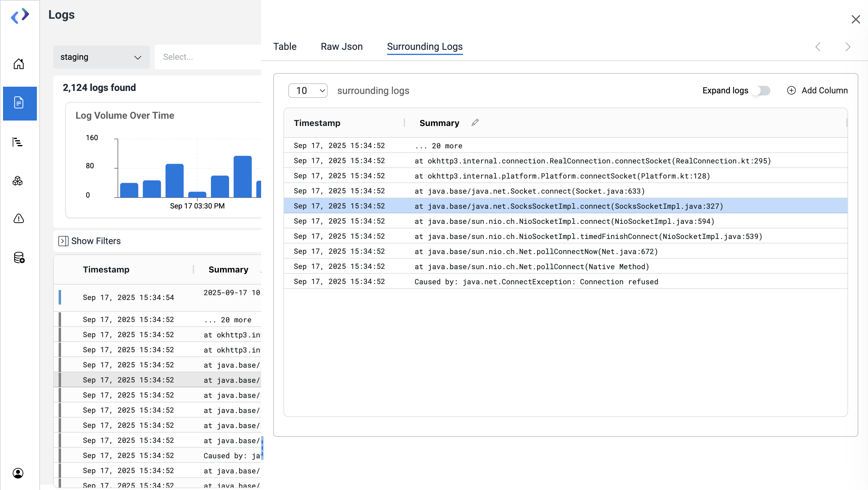Select the Caused by ConnectException log row
Viewport: 868px width, 490px height.
[x=536, y=282]
